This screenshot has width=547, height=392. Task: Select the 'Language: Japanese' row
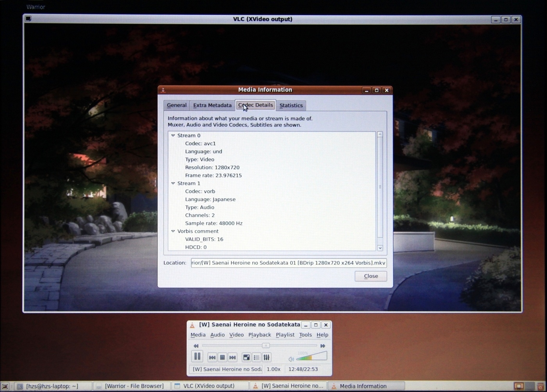(210, 199)
